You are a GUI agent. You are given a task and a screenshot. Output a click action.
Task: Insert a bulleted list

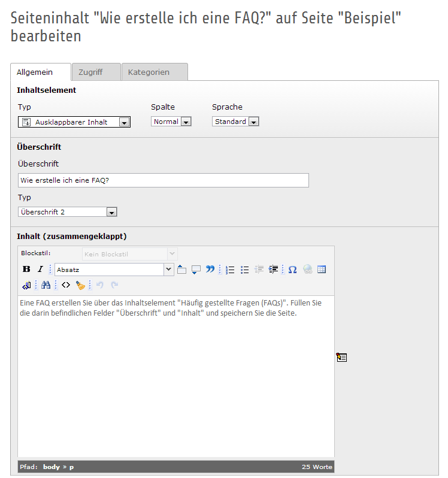[x=244, y=270]
